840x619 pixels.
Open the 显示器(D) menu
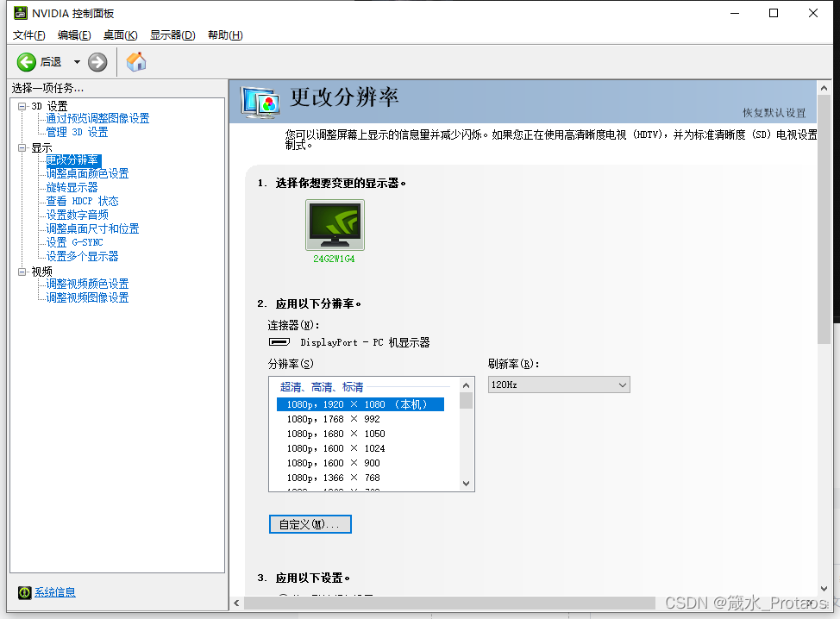(172, 35)
